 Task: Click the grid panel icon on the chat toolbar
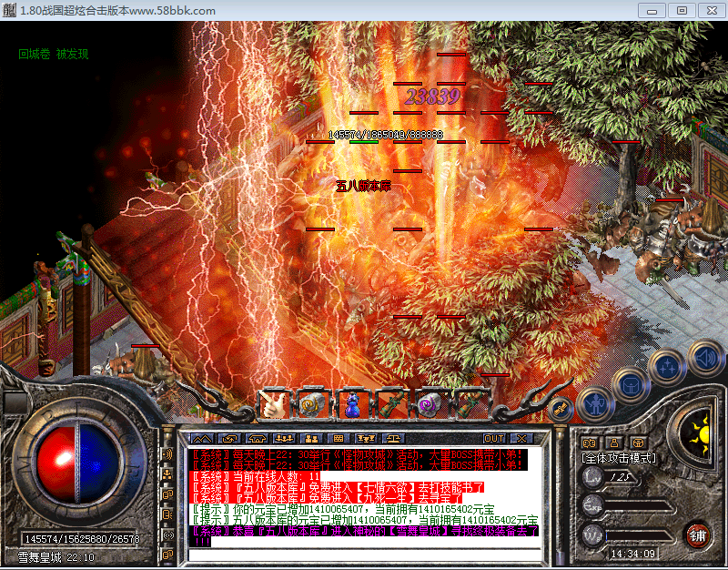point(339,439)
